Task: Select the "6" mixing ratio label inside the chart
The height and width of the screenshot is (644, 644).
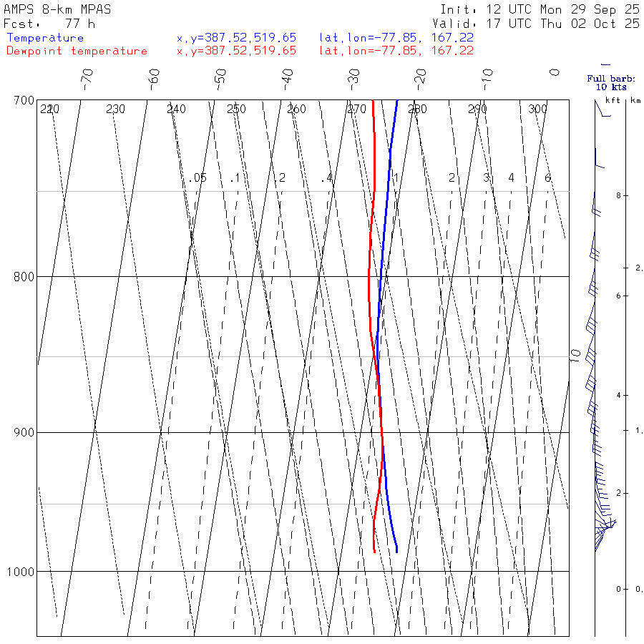Action: pos(547,178)
